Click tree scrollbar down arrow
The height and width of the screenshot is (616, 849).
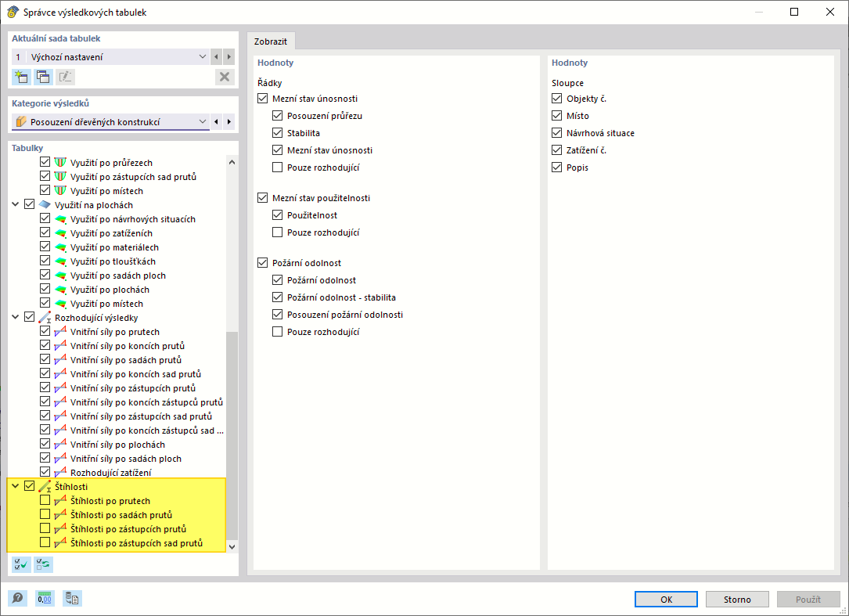(232, 546)
